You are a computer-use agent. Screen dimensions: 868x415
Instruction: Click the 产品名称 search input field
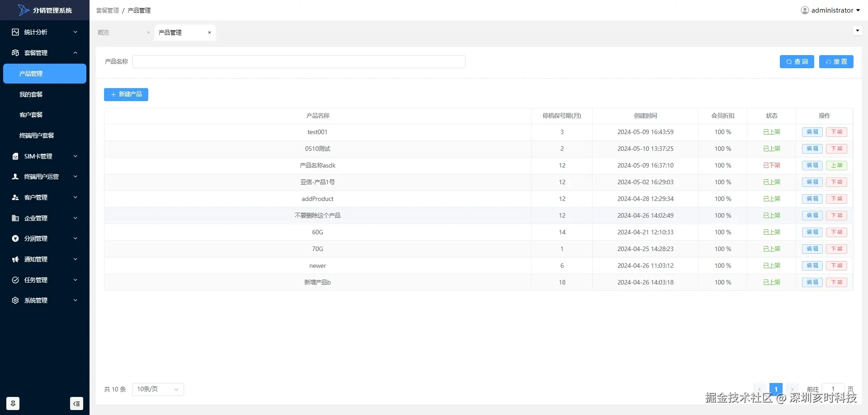pyautogui.click(x=299, y=62)
